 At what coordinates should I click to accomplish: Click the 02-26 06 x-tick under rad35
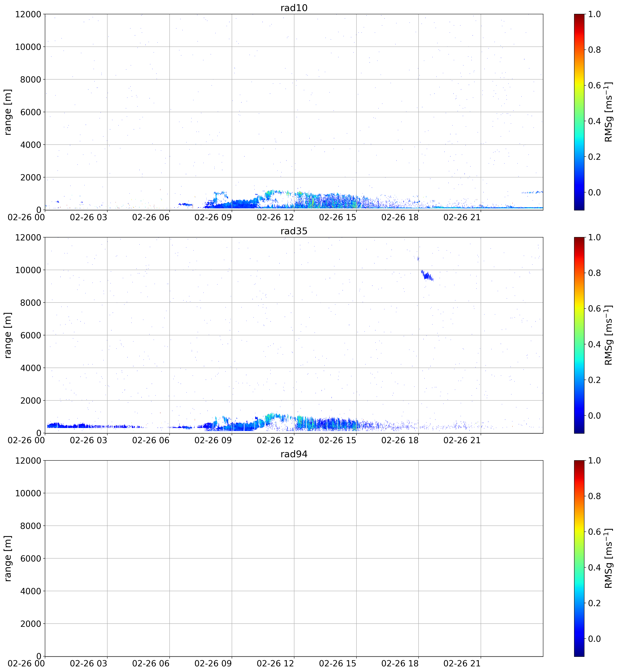tap(151, 440)
